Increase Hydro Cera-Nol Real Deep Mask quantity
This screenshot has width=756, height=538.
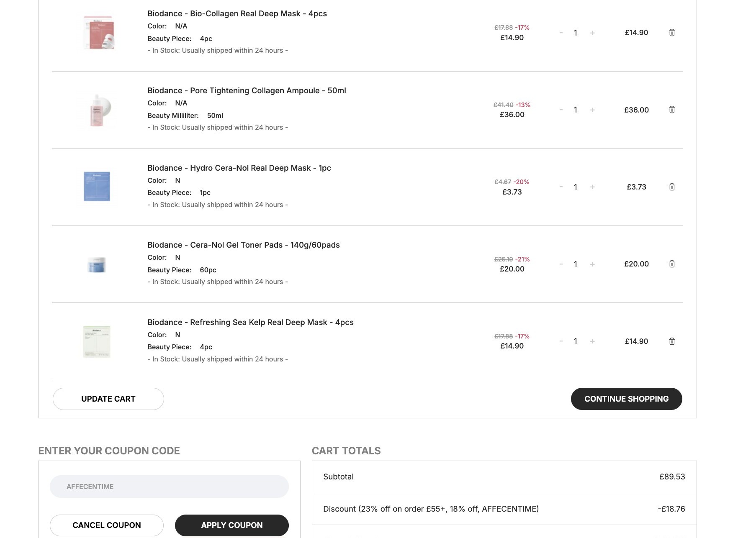click(592, 187)
